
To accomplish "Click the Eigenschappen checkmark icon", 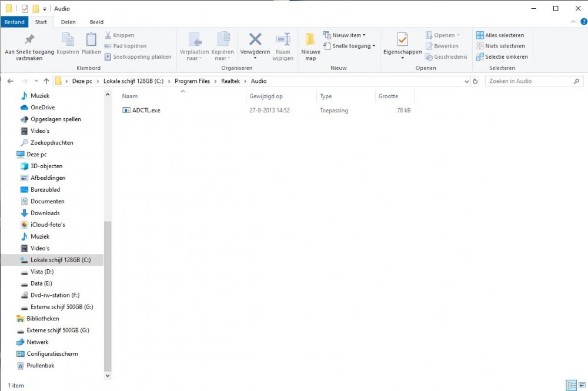I will [402, 40].
